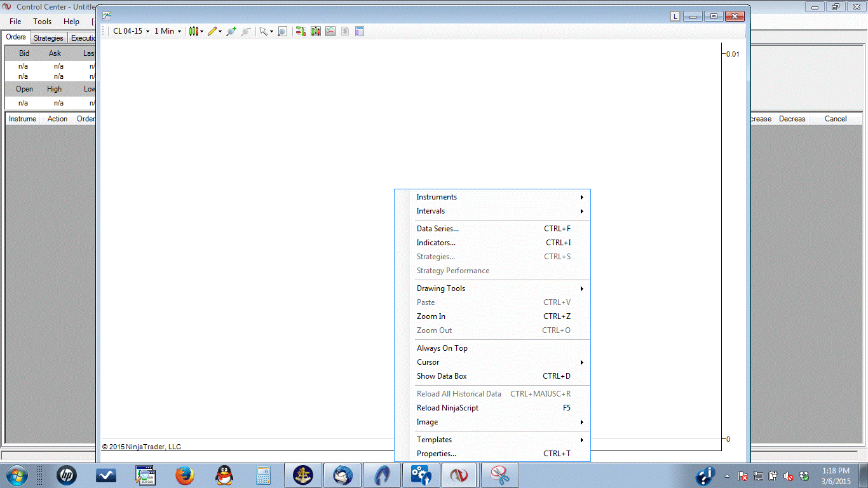Click the L link button in title bar

click(675, 17)
